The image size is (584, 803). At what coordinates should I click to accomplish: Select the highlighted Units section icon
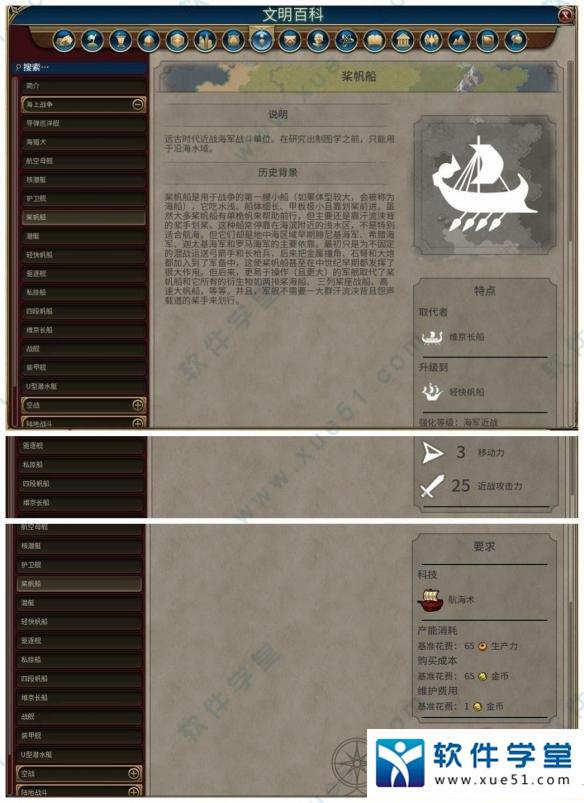tap(261, 39)
